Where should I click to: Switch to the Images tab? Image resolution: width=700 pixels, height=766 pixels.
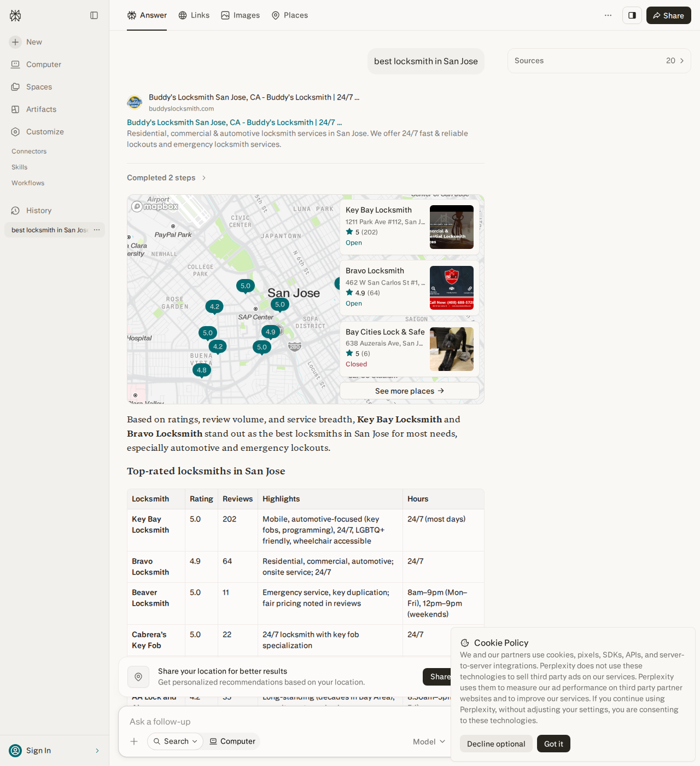(x=240, y=15)
